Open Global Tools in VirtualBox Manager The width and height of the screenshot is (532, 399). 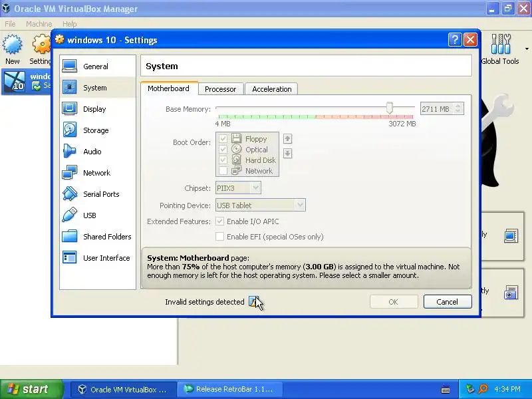(x=500, y=49)
